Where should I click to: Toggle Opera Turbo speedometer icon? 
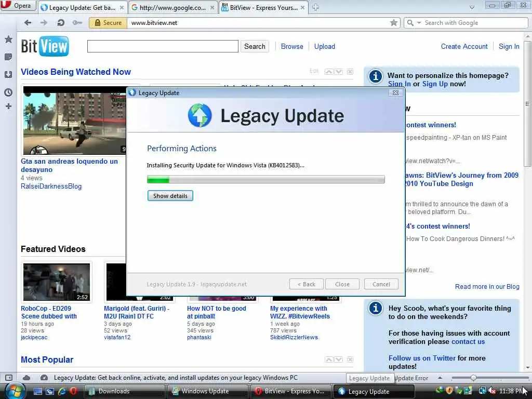(44, 378)
